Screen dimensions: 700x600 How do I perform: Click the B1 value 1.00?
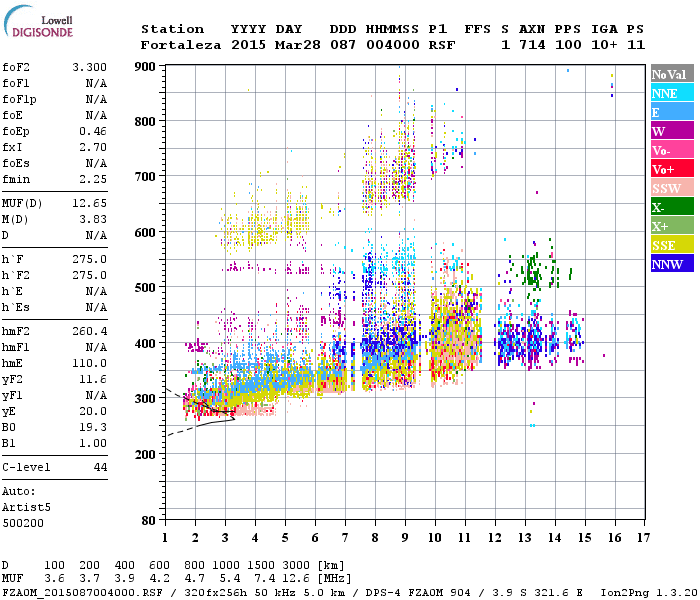coord(93,443)
